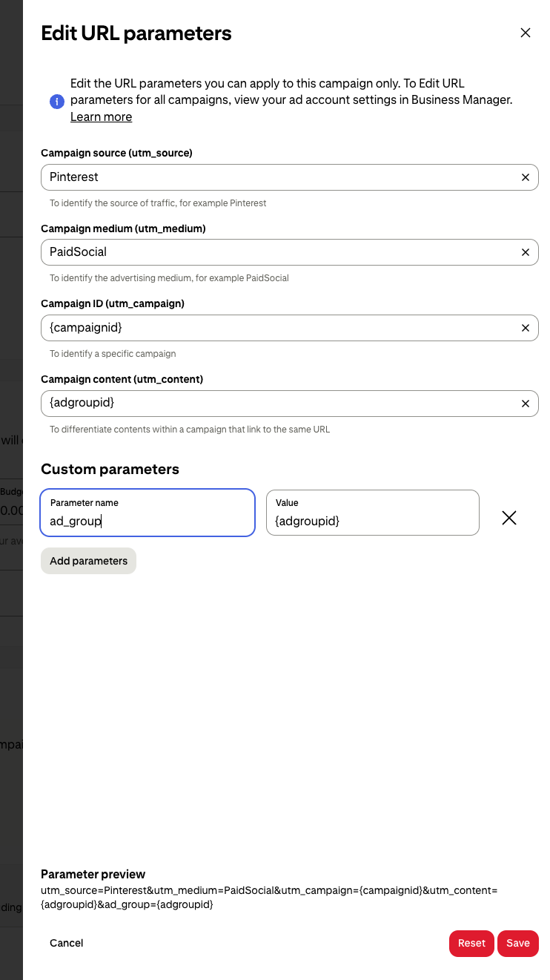The width and height of the screenshot is (550, 980).
Task: Open the Learn more link
Action: tap(101, 117)
